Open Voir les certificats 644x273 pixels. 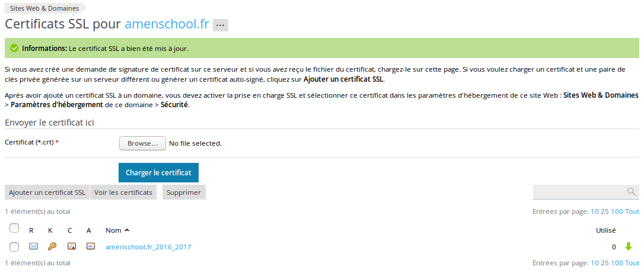click(x=123, y=192)
